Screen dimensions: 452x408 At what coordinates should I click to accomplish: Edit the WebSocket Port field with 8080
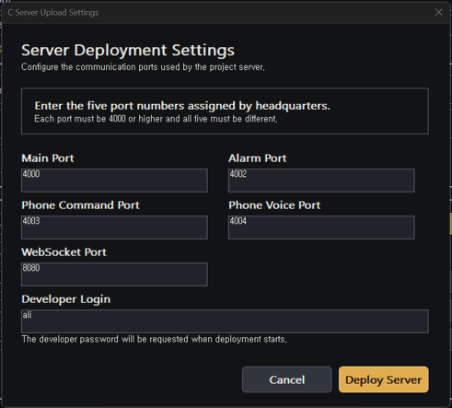[x=114, y=274]
